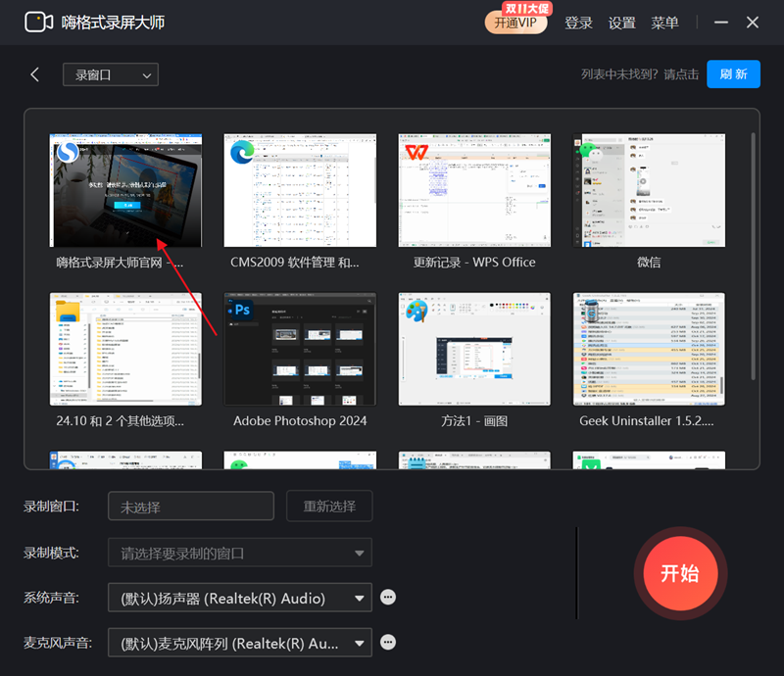Viewport: 784px width, 676px height.
Task: Click the 开通VIP promotion button
Action: (515, 22)
